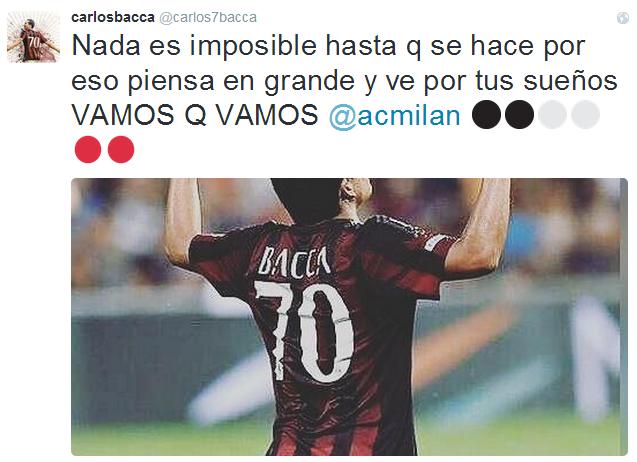The width and height of the screenshot is (637, 462).
Task: Click the green pitch area of photo
Action: tap(162, 439)
